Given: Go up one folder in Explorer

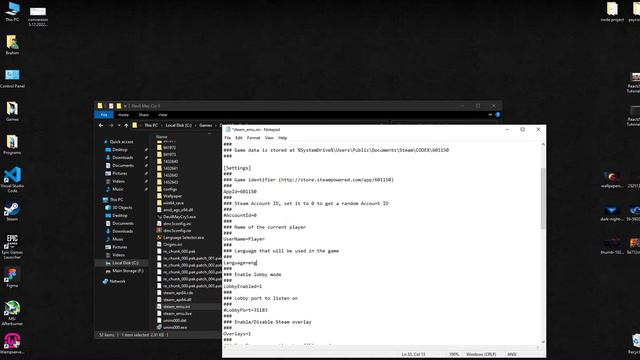Looking at the screenshot, I should [x=126, y=125].
